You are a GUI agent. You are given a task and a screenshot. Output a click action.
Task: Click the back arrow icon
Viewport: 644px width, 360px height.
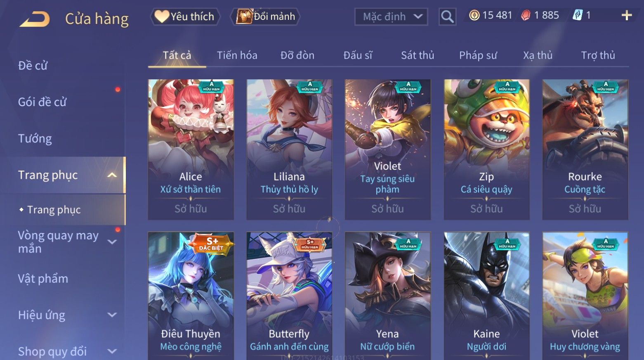click(x=35, y=19)
